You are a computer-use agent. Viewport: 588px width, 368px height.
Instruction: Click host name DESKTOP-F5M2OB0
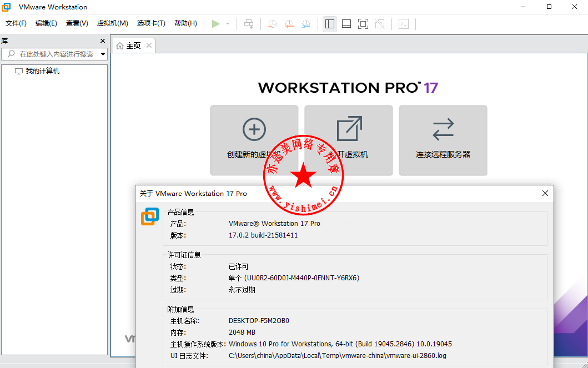coord(259,321)
